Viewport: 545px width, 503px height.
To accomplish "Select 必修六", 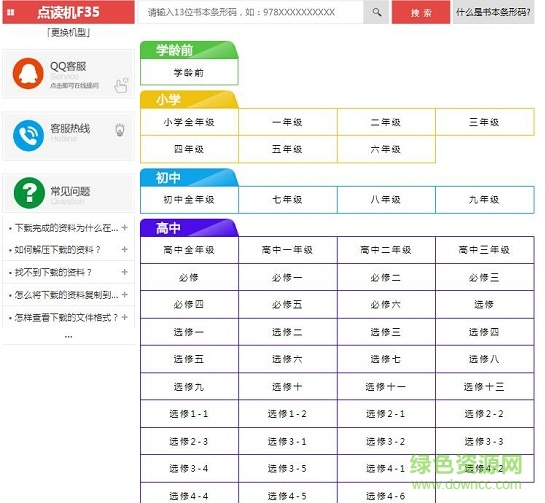I will coord(386,305).
